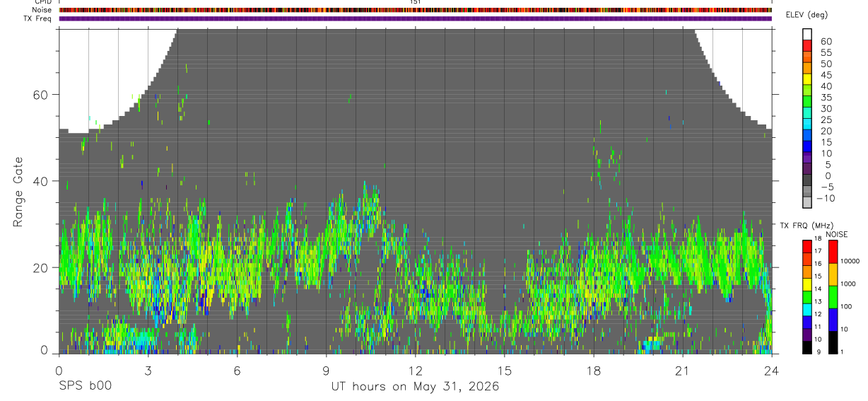This screenshot has height=401, width=868.
Task: Click the red top segment of TX FRQ color bar
Action: tap(807, 246)
